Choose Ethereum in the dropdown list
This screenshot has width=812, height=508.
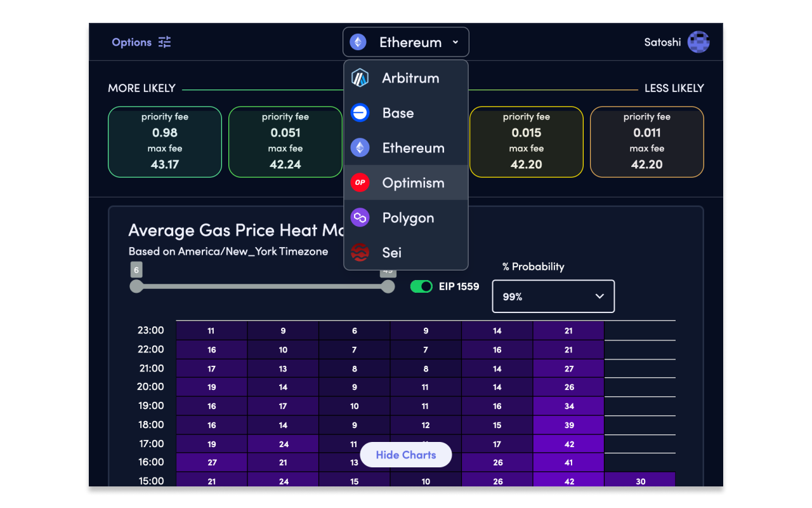click(406, 148)
